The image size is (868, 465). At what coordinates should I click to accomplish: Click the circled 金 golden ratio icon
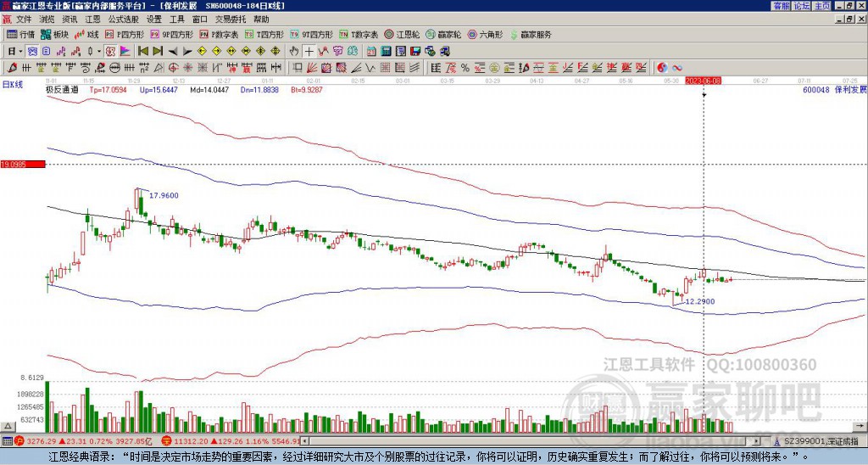point(494,68)
